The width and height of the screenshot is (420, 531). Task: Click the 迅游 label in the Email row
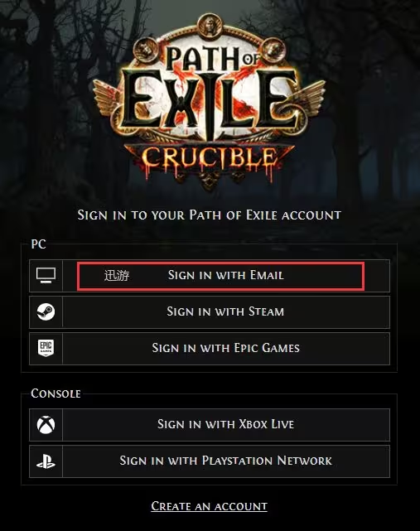[117, 276]
